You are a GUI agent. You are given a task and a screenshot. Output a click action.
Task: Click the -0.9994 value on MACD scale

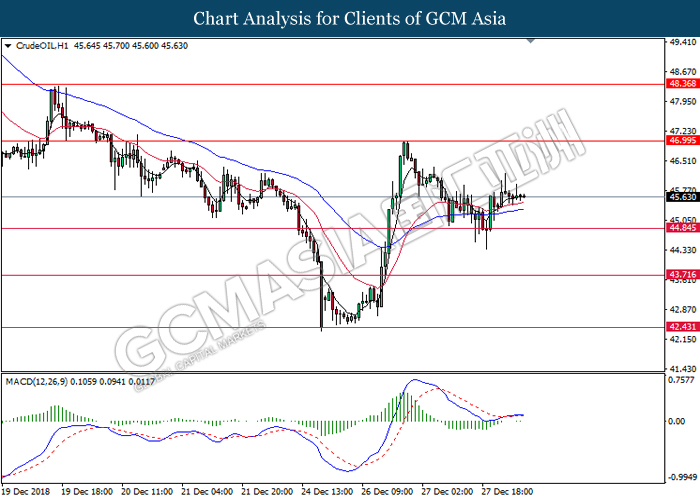(682, 478)
